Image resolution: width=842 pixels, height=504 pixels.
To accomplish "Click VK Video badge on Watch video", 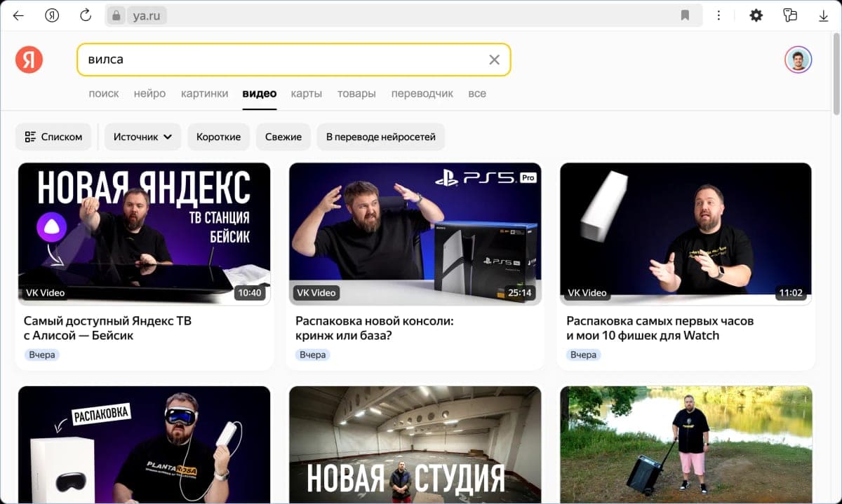I will pos(587,292).
